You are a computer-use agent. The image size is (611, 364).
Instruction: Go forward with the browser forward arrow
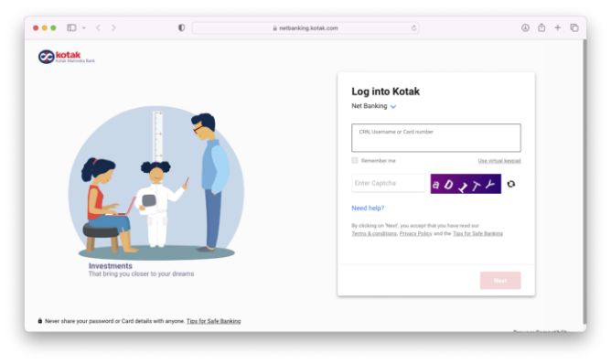113,27
